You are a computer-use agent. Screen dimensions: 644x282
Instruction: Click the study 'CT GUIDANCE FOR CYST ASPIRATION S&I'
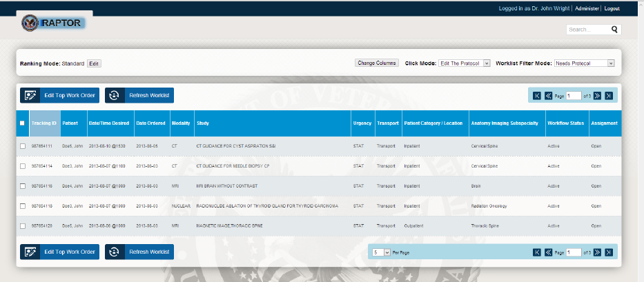236,146
